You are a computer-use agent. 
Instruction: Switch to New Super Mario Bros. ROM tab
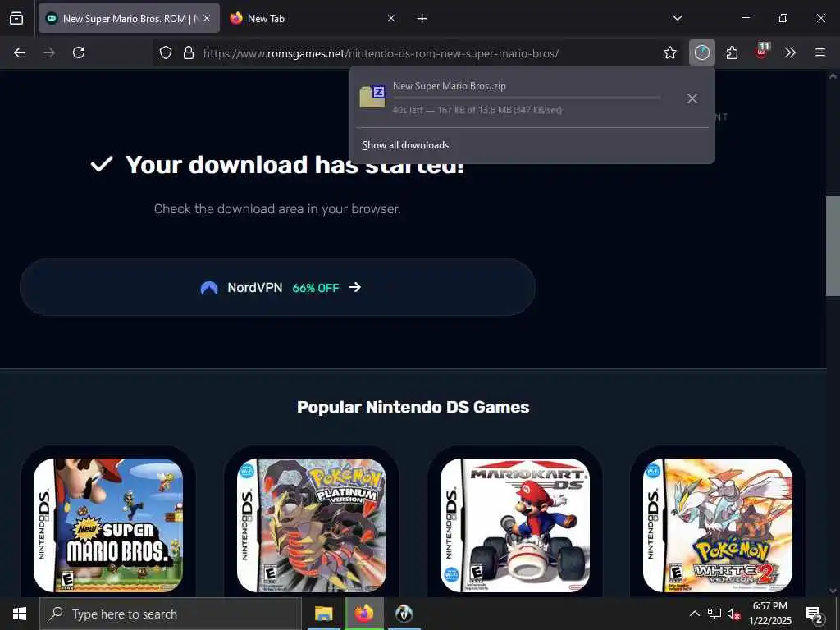point(129,18)
